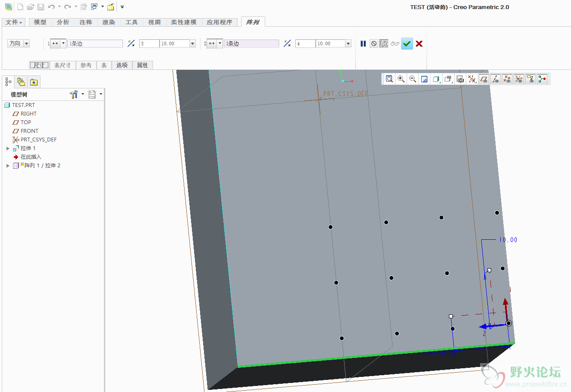This screenshot has width=571, height=392.
Task: Click the Regenerate model icon
Action: tap(84, 7)
